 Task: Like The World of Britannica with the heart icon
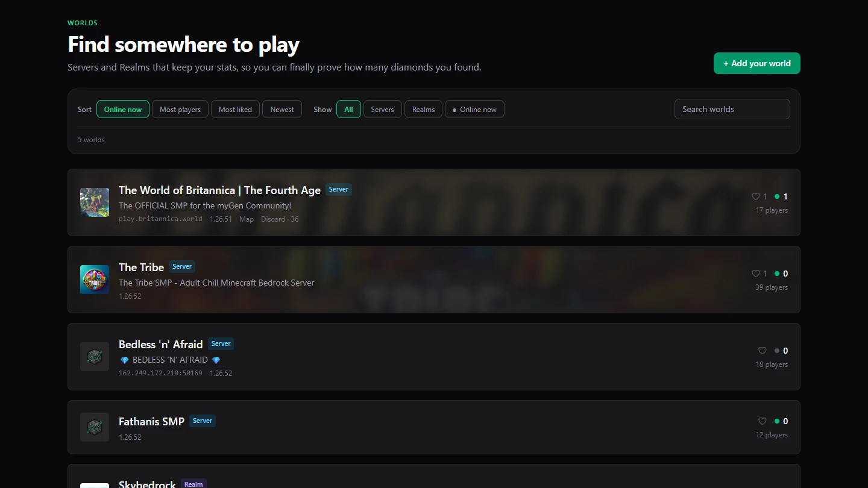[x=755, y=196]
